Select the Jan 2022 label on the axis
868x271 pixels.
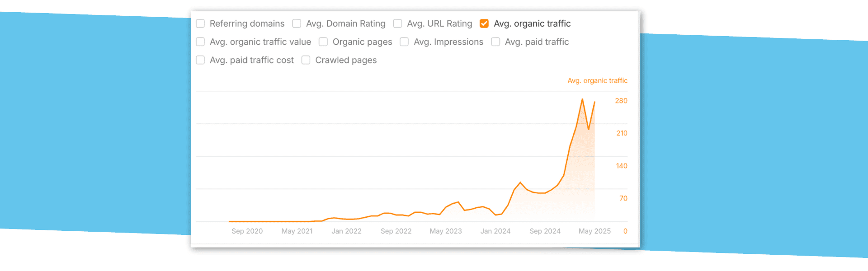pyautogui.click(x=346, y=231)
